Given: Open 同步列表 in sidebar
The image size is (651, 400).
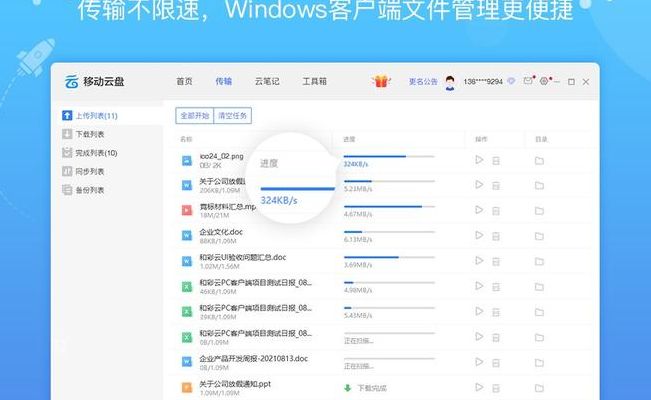Looking at the screenshot, I should (83, 171).
